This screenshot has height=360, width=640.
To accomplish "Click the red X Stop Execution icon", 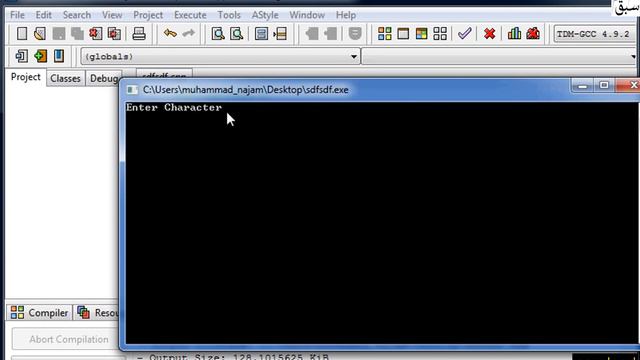I will [489, 33].
